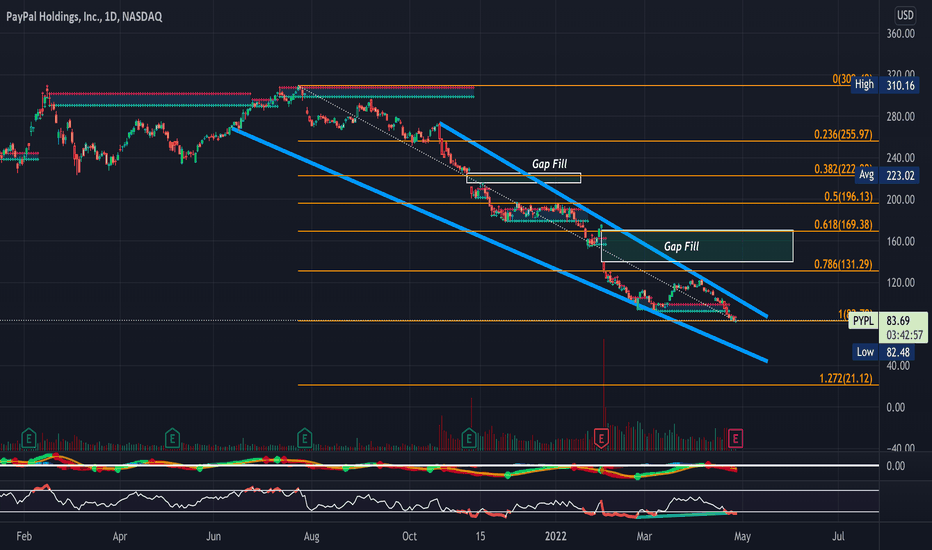Click the 240.00 price axis label

pos(900,158)
